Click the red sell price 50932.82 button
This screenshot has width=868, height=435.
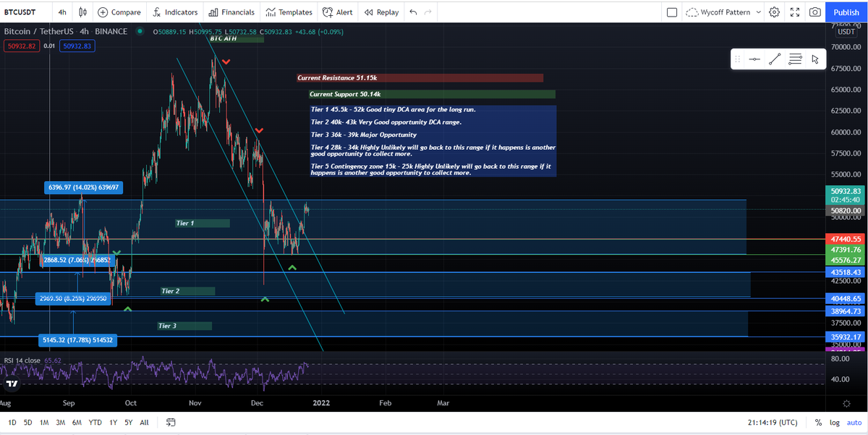[21, 46]
